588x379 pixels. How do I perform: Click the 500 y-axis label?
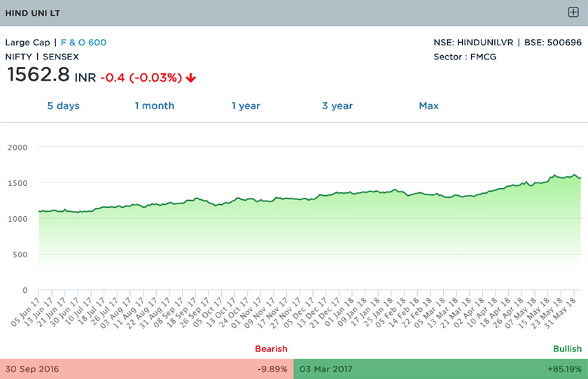click(x=20, y=255)
